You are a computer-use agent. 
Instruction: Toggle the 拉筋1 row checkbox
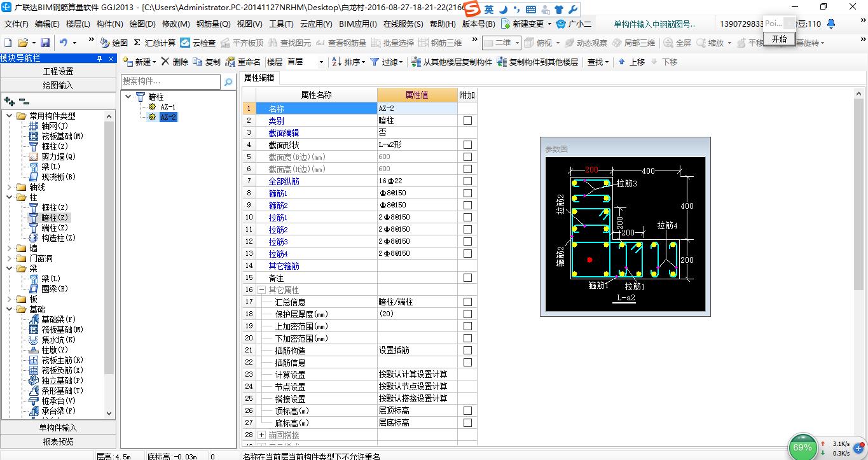(x=467, y=217)
